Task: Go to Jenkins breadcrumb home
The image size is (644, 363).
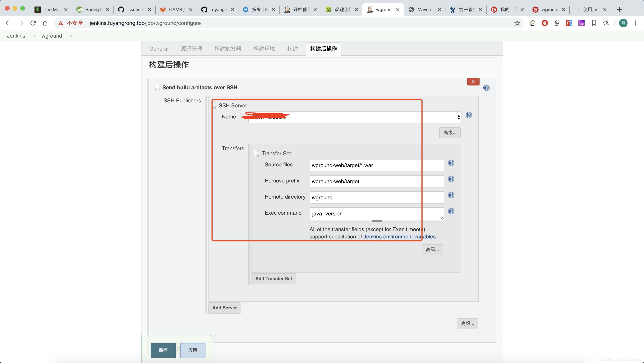Action: pos(16,36)
